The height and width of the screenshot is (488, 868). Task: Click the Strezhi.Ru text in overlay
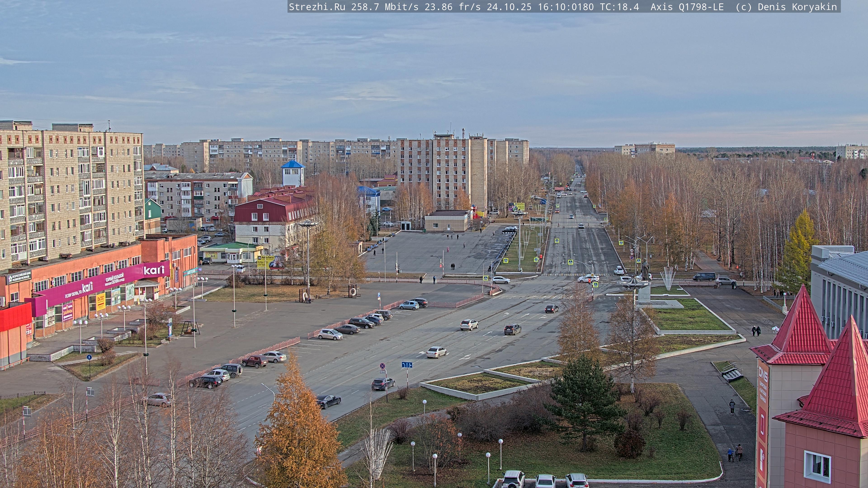(317, 7)
